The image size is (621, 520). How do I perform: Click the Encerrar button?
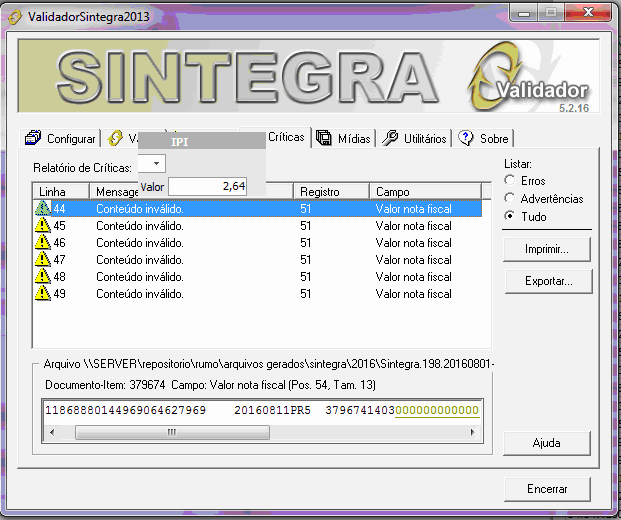coord(547,489)
